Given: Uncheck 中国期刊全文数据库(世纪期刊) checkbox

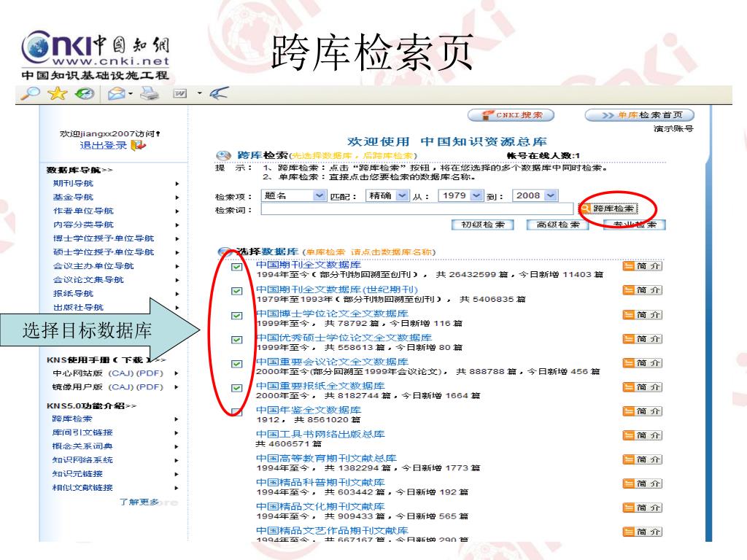Looking at the screenshot, I should (x=236, y=291).
